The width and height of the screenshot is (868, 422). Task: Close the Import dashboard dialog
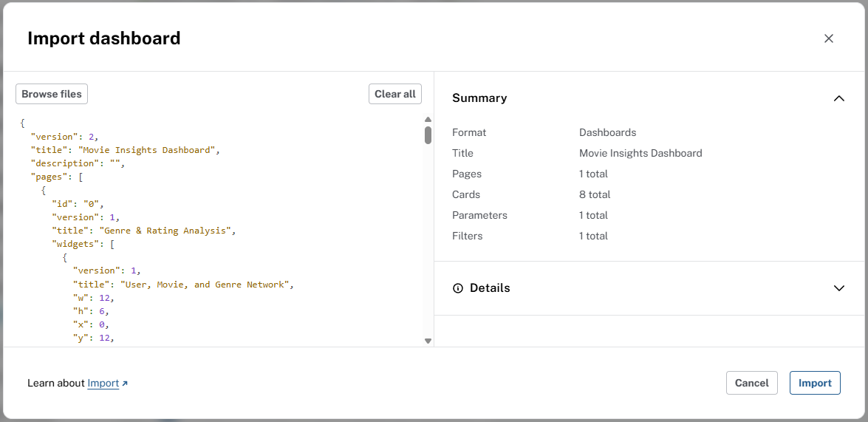click(x=828, y=38)
